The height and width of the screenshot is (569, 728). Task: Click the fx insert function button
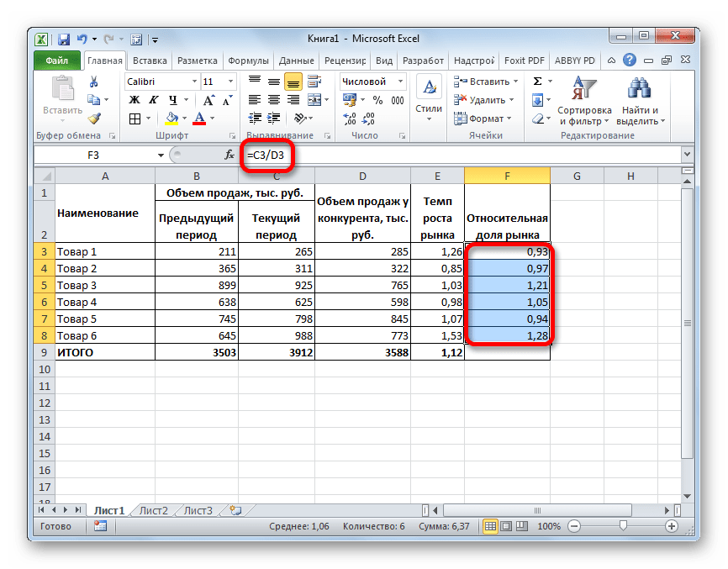(229, 155)
